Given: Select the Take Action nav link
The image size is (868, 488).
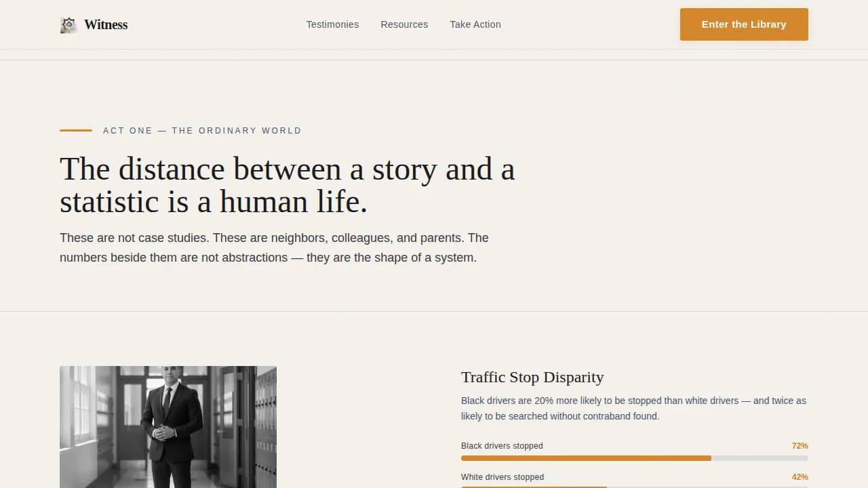Looking at the screenshot, I should [x=475, y=24].
